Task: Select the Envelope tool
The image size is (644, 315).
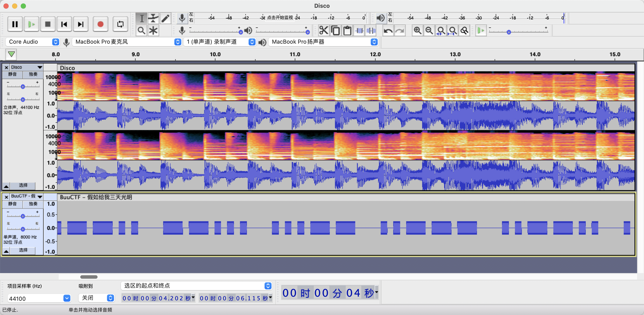Action: pyautogui.click(x=153, y=18)
